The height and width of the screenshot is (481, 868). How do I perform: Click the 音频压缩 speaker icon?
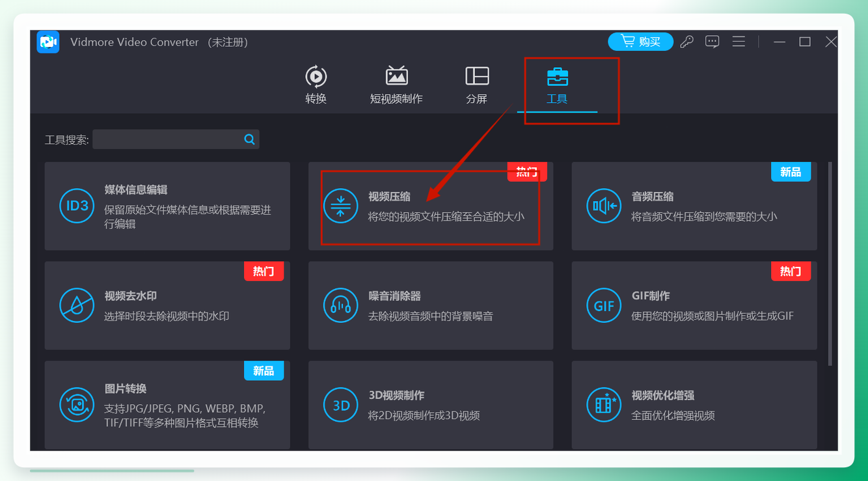(x=604, y=206)
